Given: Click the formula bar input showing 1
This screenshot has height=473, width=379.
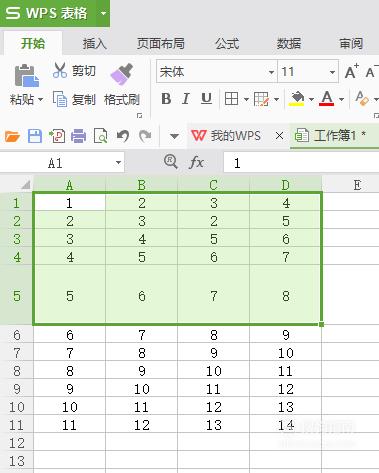Looking at the screenshot, I should [x=301, y=163].
